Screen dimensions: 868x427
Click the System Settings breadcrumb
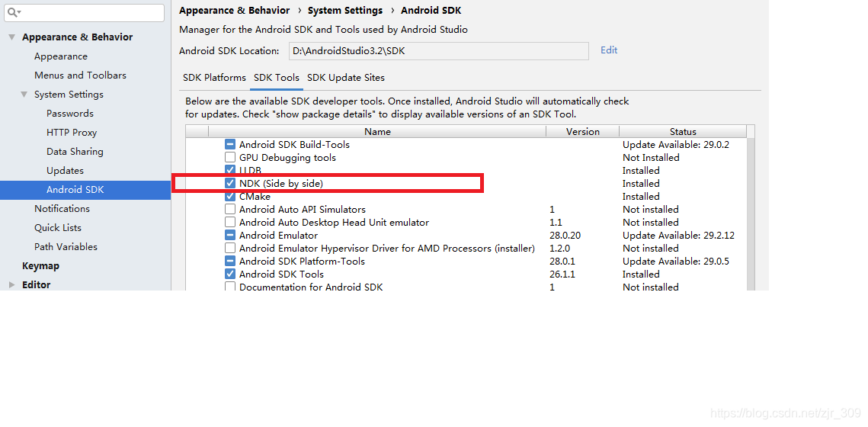coord(345,11)
